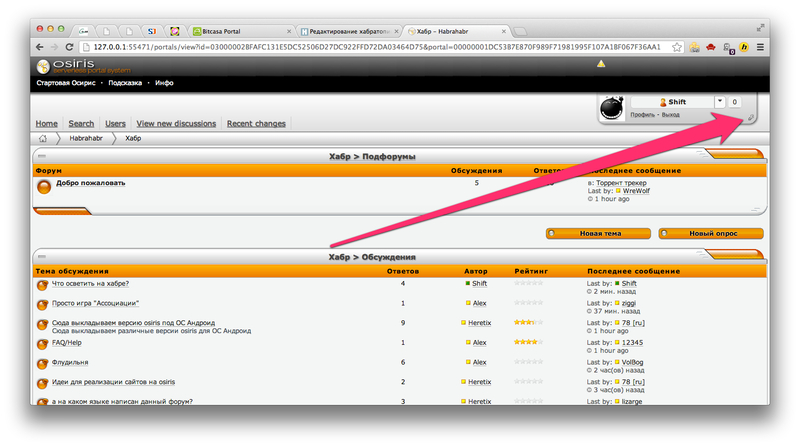Click the 0 messages counter box
Image resolution: width=800 pixels, height=447 pixels.
(x=735, y=102)
